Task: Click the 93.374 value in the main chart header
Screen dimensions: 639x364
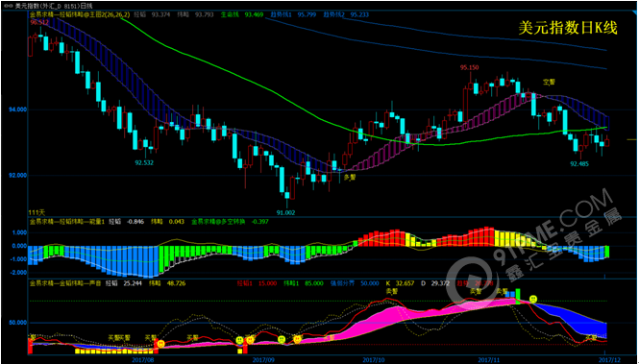Action: 160,14
